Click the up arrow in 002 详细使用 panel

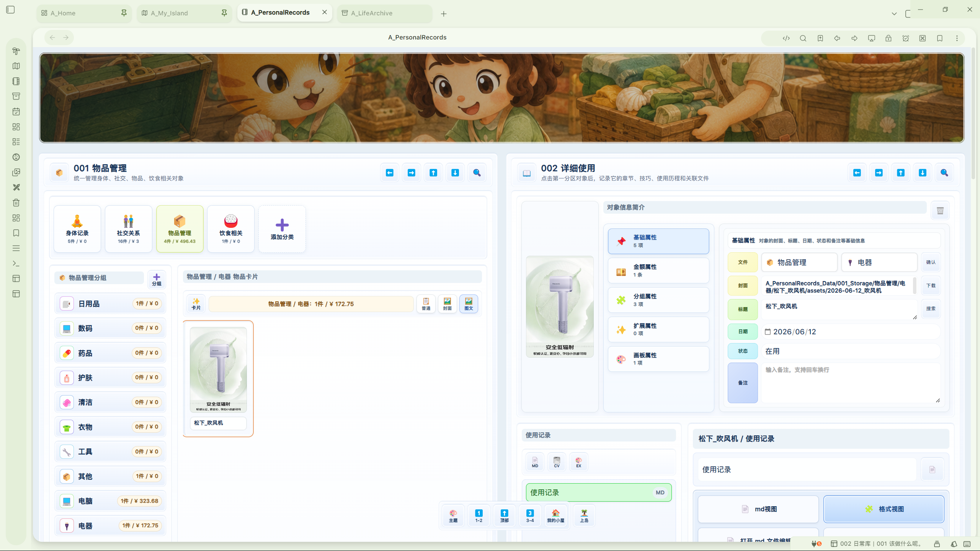[901, 173]
